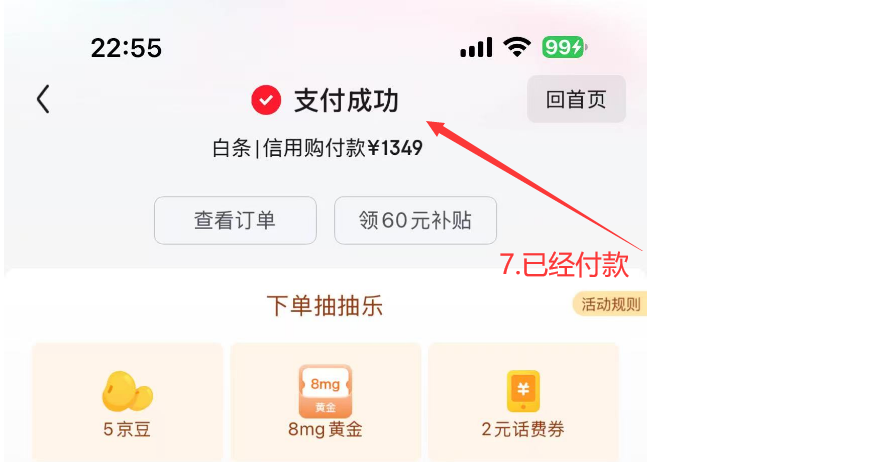Tap the 22:55 clock in status bar
Image resolution: width=872 pixels, height=462 pixels.
click(126, 48)
